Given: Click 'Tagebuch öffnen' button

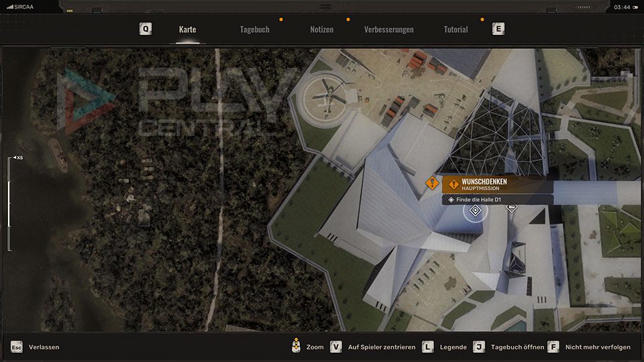Looking at the screenshot, I should coord(507,347).
